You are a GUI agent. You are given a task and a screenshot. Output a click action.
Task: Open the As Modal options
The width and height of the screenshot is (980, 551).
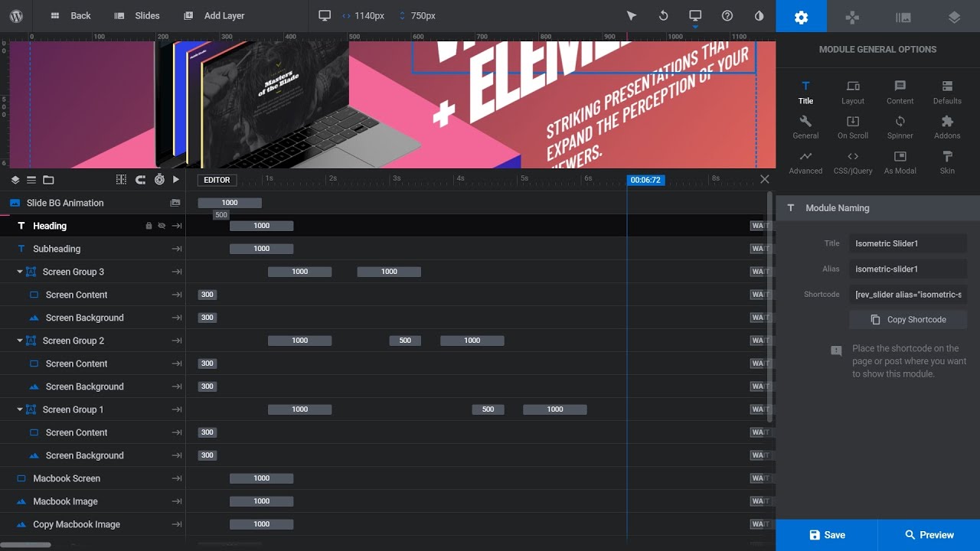point(900,162)
